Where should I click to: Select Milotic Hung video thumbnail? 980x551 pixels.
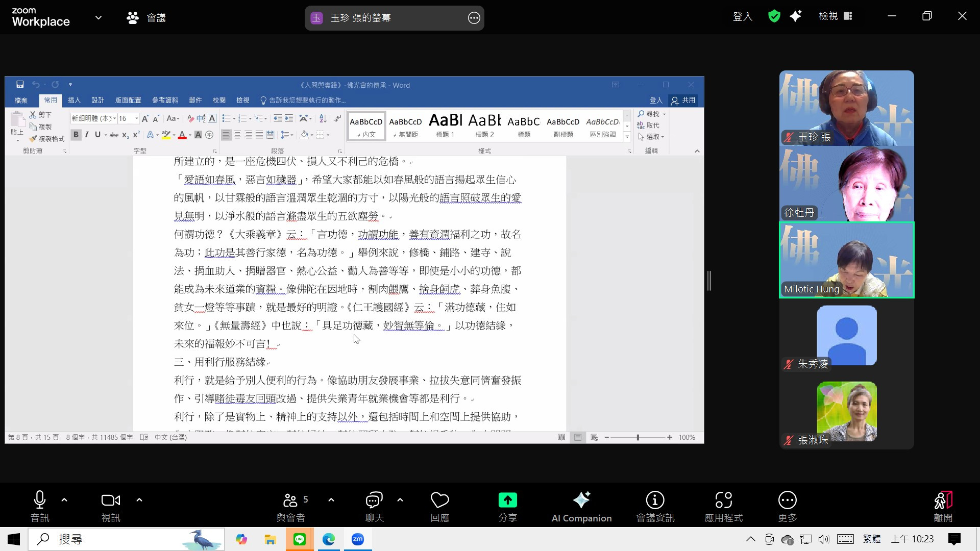[x=846, y=260]
